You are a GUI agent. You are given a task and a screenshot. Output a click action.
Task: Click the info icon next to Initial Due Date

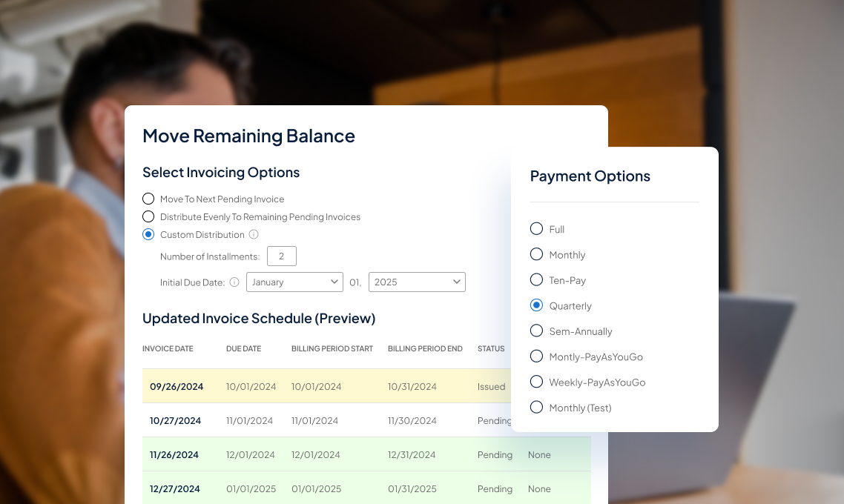point(234,282)
